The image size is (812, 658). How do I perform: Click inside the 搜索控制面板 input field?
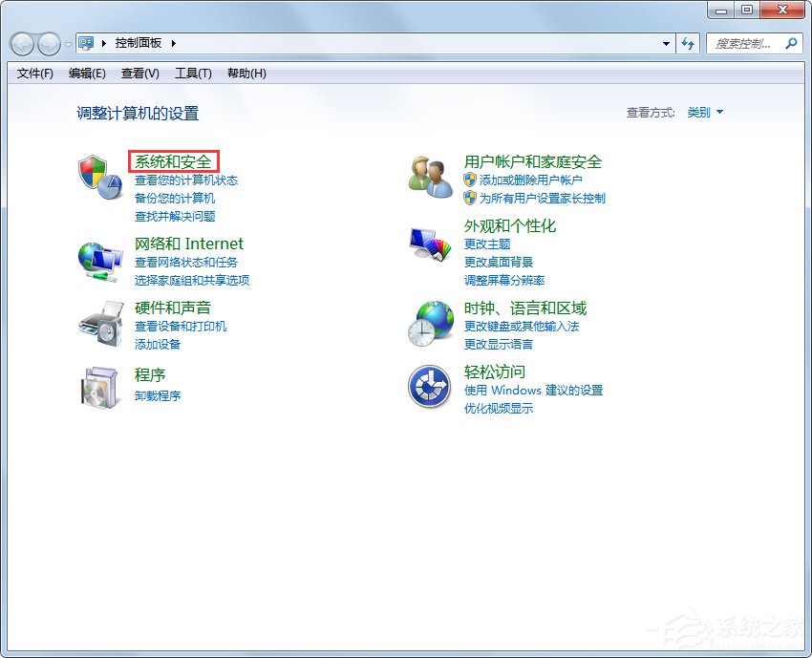pos(745,43)
